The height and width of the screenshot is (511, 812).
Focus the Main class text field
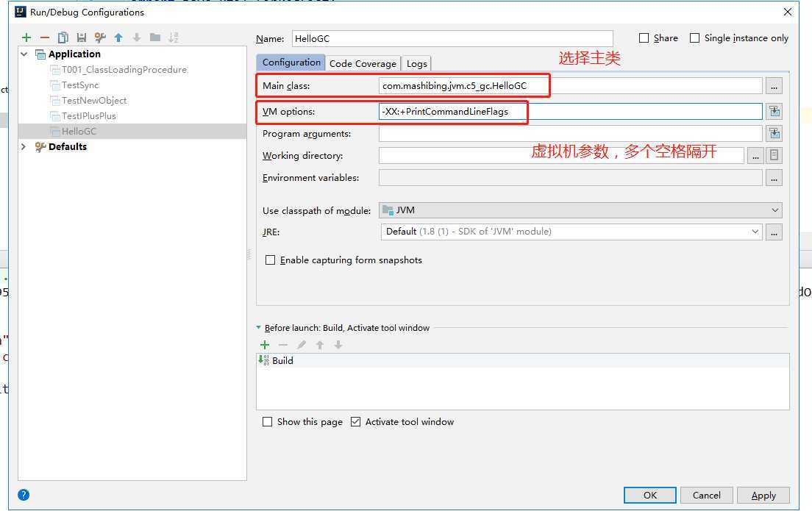(x=571, y=86)
